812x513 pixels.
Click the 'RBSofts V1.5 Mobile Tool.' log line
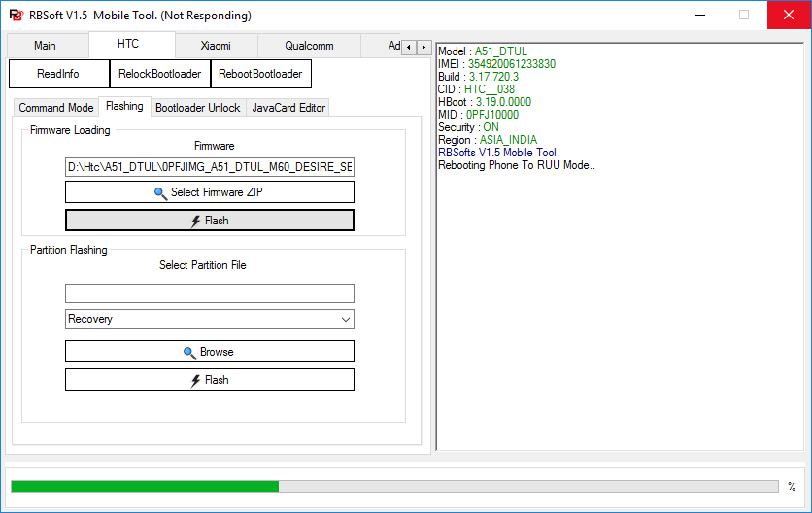coord(498,153)
